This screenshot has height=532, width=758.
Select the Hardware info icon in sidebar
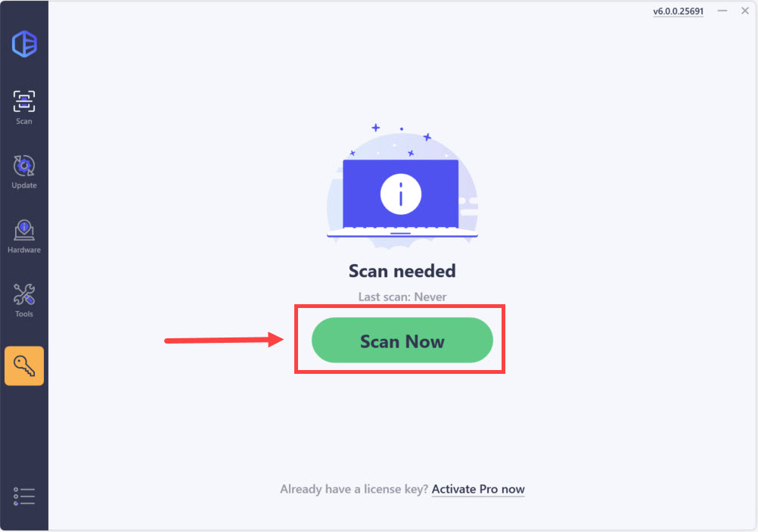(x=23, y=230)
